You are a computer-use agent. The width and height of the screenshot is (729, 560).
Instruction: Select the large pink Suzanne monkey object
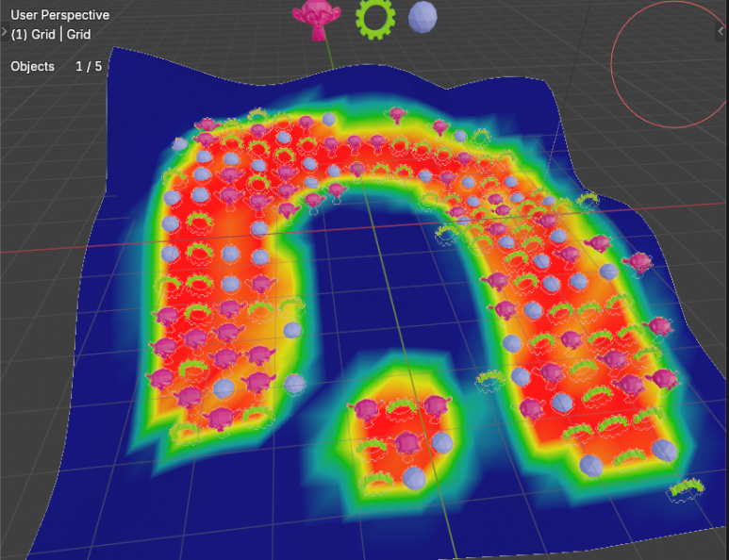(317, 19)
